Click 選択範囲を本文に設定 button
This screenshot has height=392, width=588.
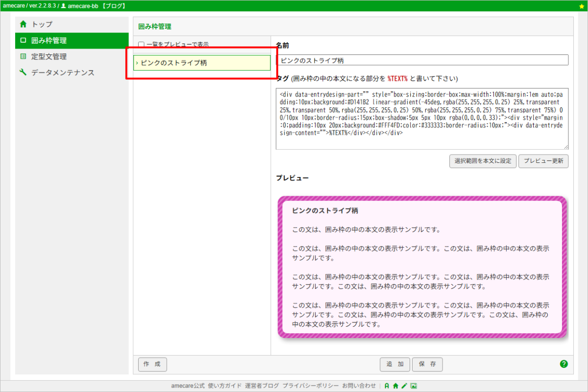coord(483,161)
